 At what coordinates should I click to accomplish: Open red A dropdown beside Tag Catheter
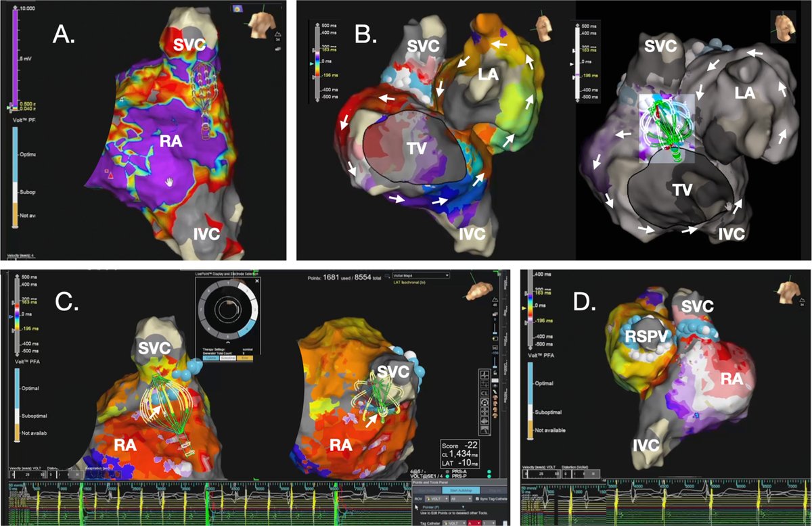coord(474,523)
